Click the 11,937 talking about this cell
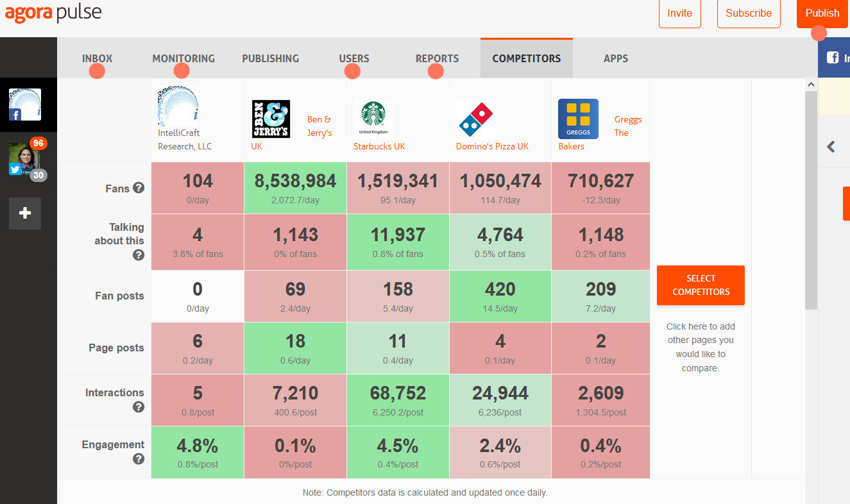Viewport: 850px width, 504px height. [x=398, y=242]
